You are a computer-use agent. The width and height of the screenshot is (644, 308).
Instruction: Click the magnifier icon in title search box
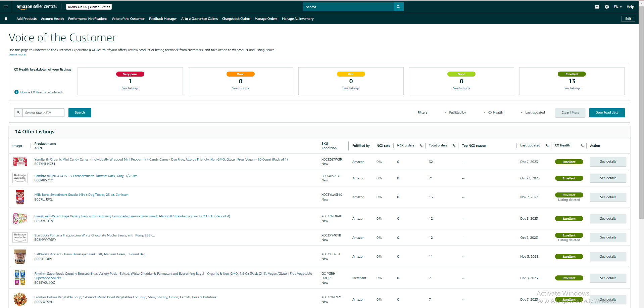18,113
